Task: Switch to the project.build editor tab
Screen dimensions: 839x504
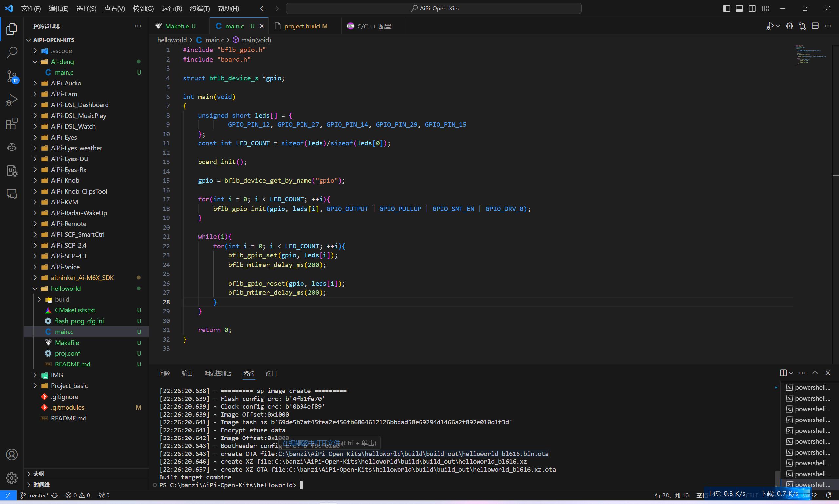Action: 305,26
